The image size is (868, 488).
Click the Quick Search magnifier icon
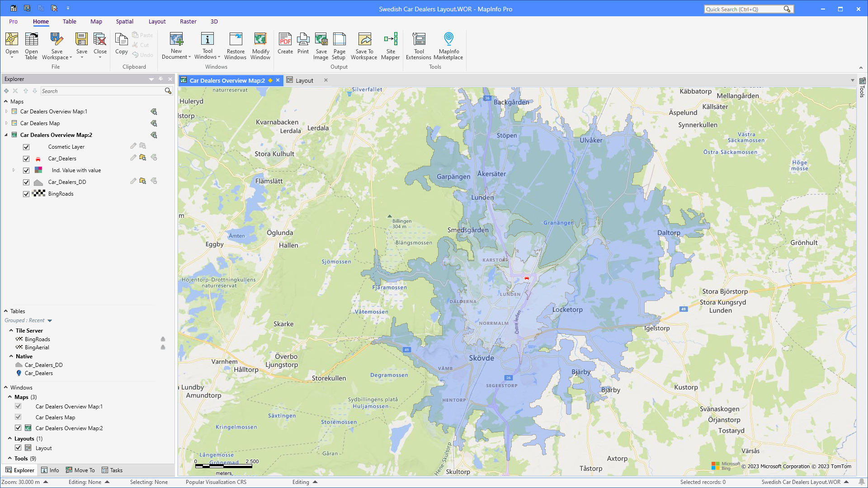tap(787, 9)
